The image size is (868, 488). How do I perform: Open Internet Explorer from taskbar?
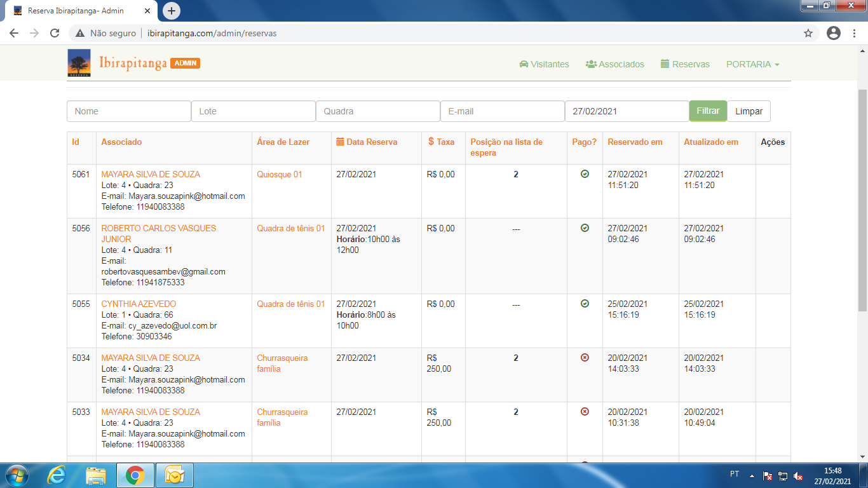pos(57,475)
